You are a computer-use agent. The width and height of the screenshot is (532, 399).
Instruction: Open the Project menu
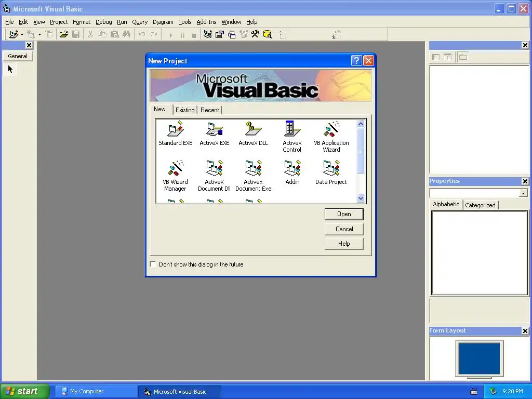59,22
